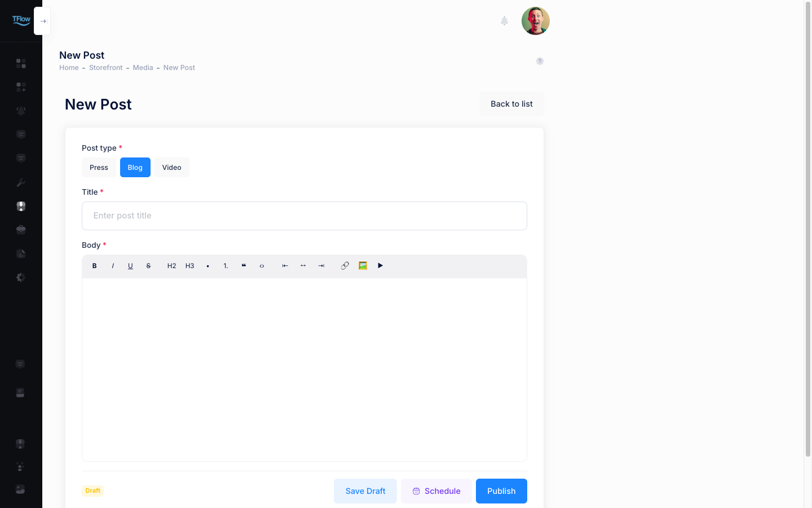Open the book sidebar icon
812x508 pixels.
pyautogui.click(x=20, y=393)
